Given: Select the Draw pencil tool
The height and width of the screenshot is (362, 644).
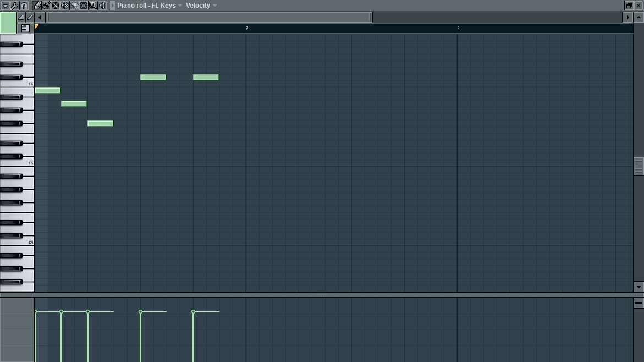Looking at the screenshot, I should coord(37,6).
